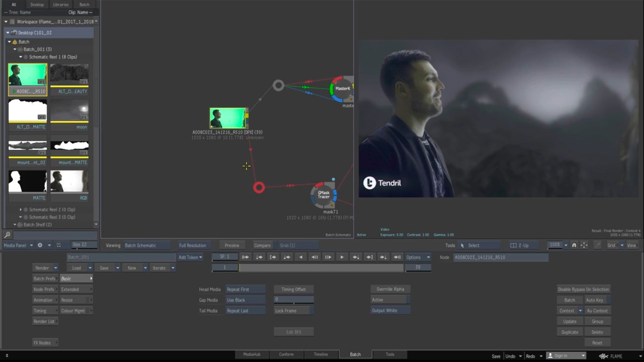The height and width of the screenshot is (362, 644).
Task: Toggle the Active button under Override Alpha
Action: [390, 300]
